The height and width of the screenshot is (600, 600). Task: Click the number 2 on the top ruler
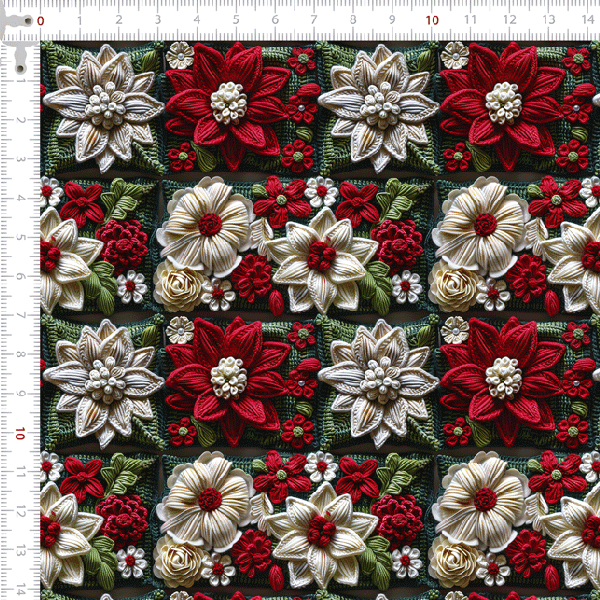click(119, 20)
